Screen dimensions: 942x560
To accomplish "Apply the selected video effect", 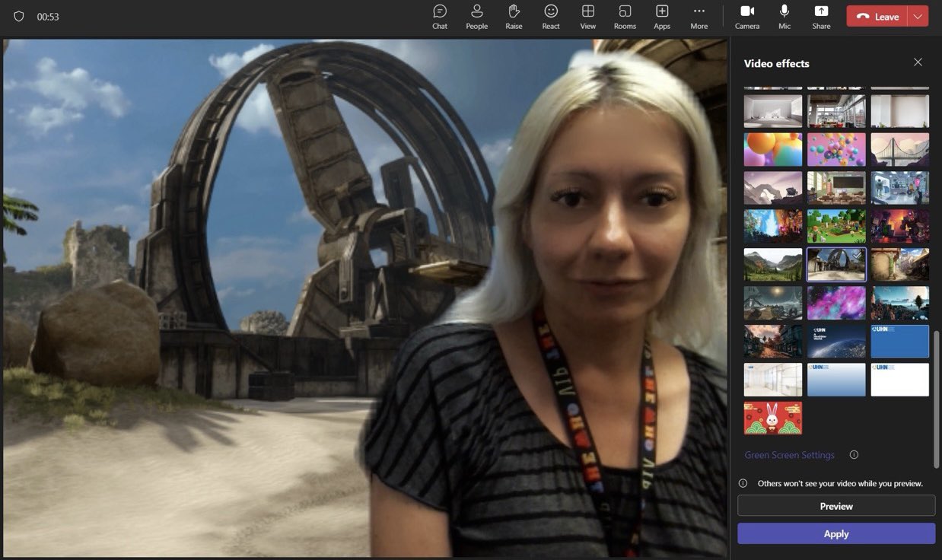I will [836, 533].
